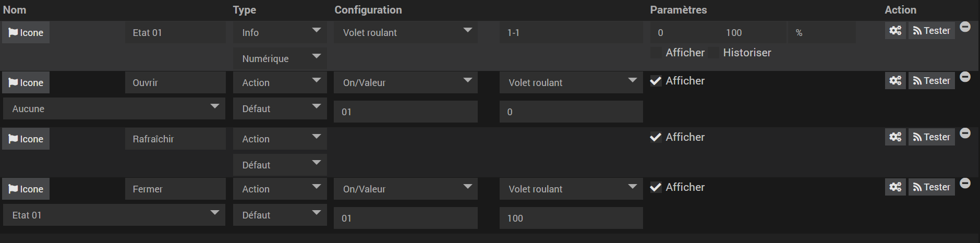Remove the Etat 01 command row
The width and height of the screenshot is (980, 243).
point(965,27)
